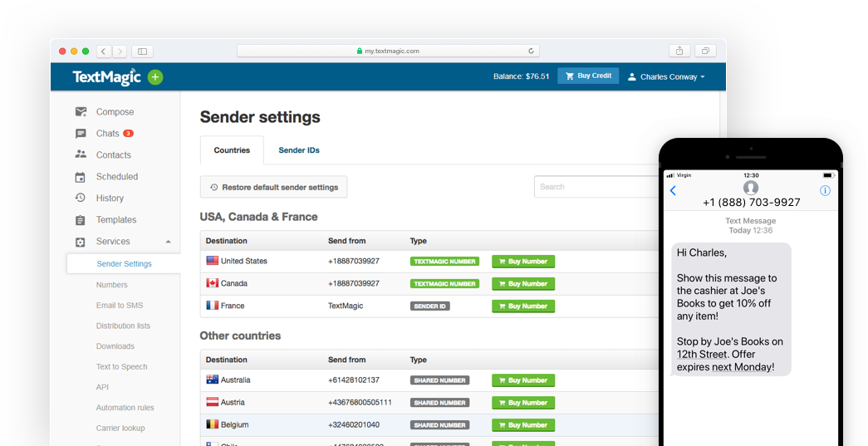Tap the info icon on phone

pos(825,191)
